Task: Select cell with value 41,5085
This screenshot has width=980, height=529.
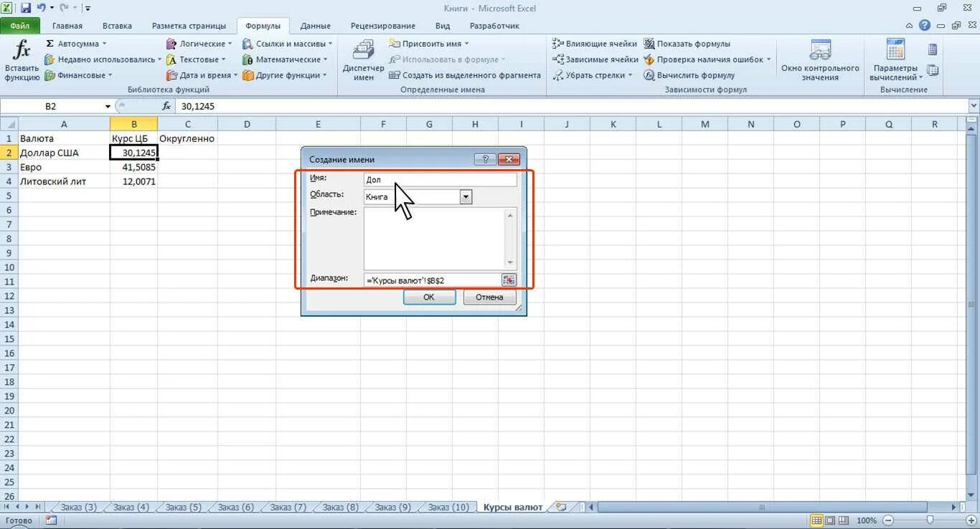Action: 134,167
